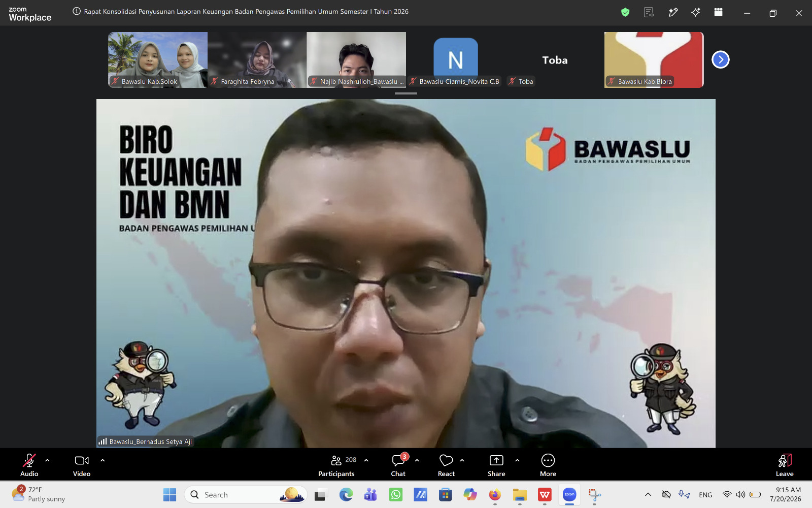Open Microsoft Teams from the taskbar
Viewport: 812px width, 508px height.
click(370, 495)
